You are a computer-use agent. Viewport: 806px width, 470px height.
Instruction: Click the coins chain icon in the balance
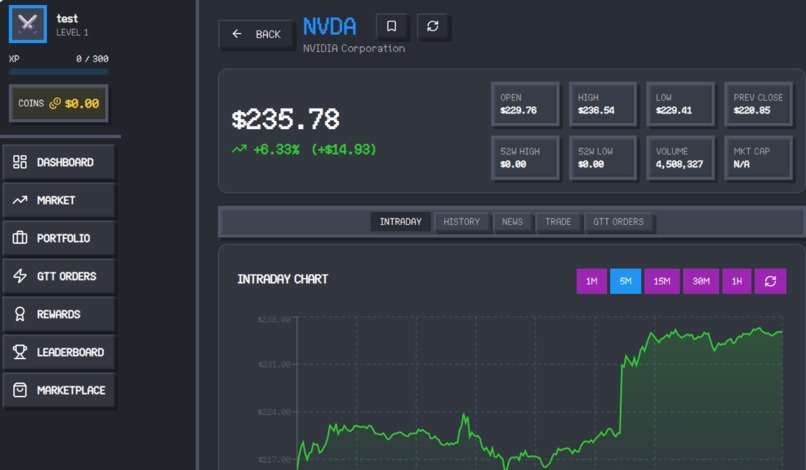coord(55,103)
